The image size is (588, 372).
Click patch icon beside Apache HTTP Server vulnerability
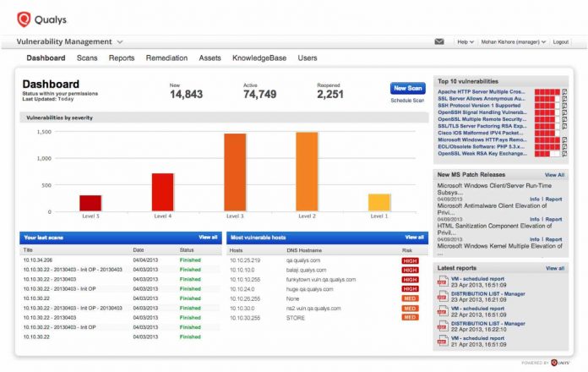point(564,92)
